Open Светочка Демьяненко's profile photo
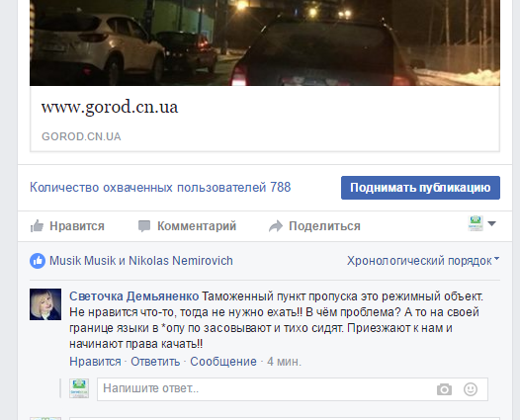Screen dimensions: 520x420 [x=45, y=304]
